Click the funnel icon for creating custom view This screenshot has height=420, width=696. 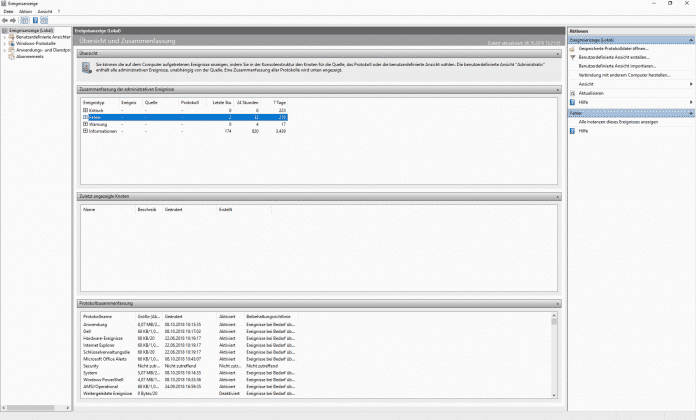pyautogui.click(x=573, y=57)
